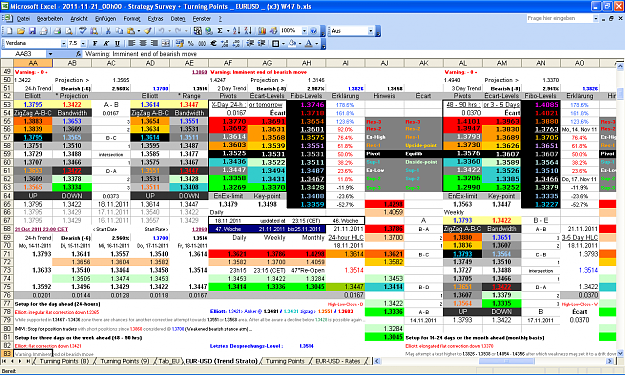Open the Bearbeiten menu
The image size is (625, 375).
pos(50,19)
